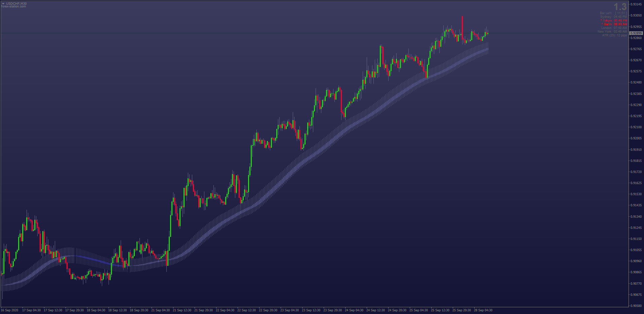Click the 0.91340 price scale label
This screenshot has height=314, width=644.
pos(636,217)
